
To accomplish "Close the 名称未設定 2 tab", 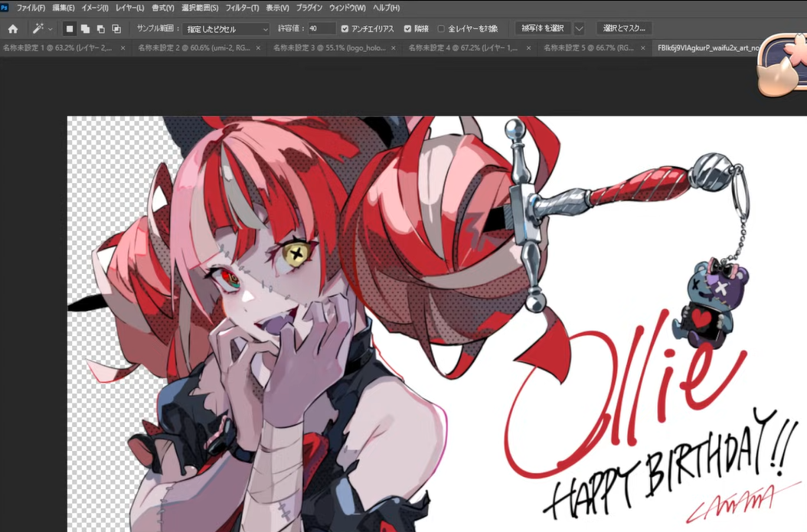I will click(258, 48).
